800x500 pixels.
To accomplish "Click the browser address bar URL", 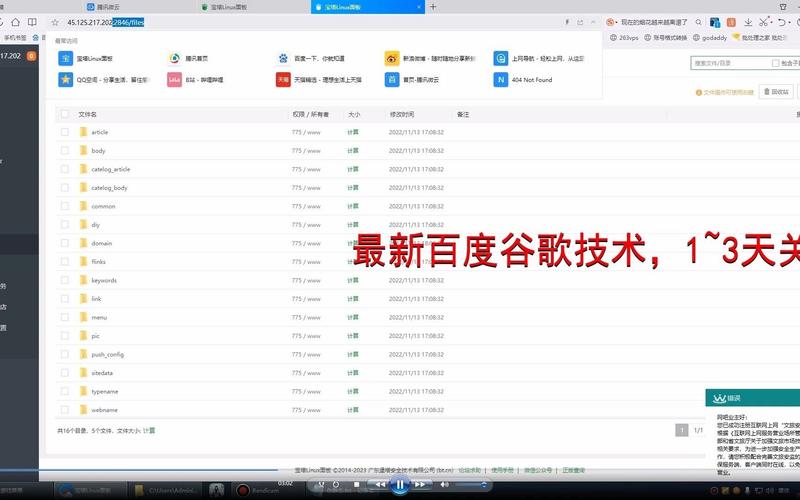I will (x=106, y=22).
